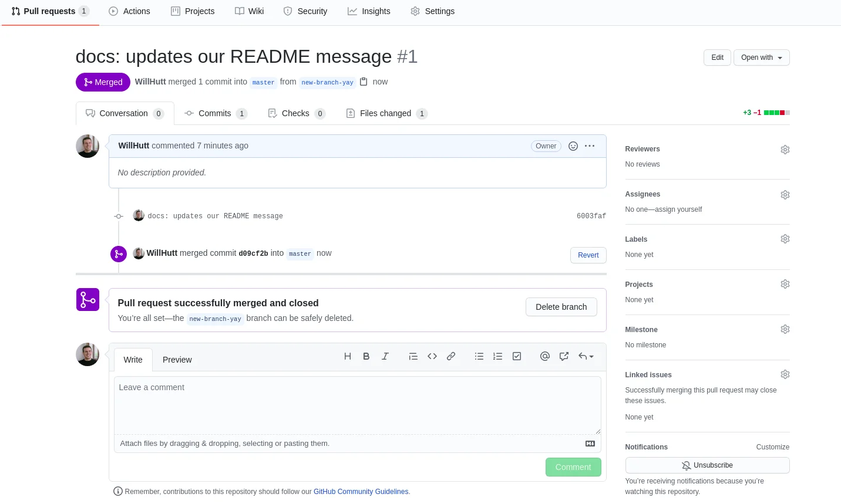
Task: Copy the new-branch-yay branch name icon
Action: tap(364, 82)
